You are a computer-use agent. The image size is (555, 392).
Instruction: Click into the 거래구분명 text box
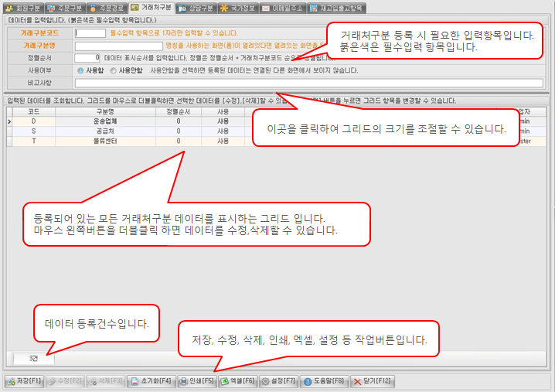click(x=118, y=46)
